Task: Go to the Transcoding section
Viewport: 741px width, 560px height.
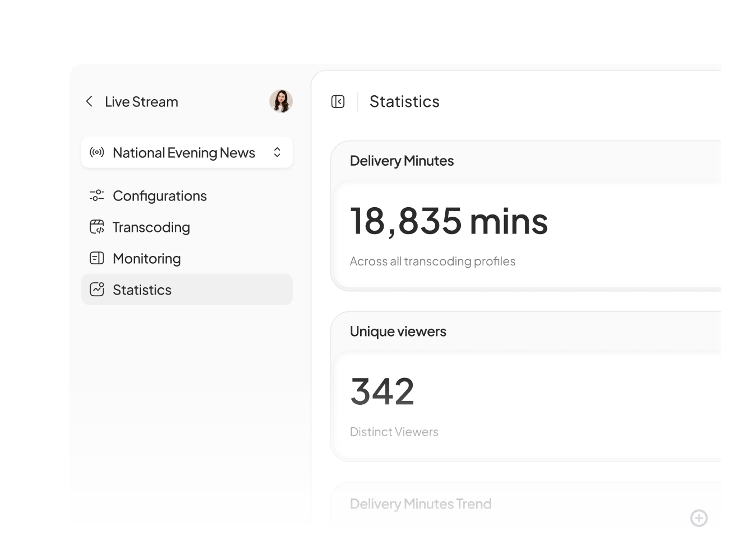Action: click(187, 227)
